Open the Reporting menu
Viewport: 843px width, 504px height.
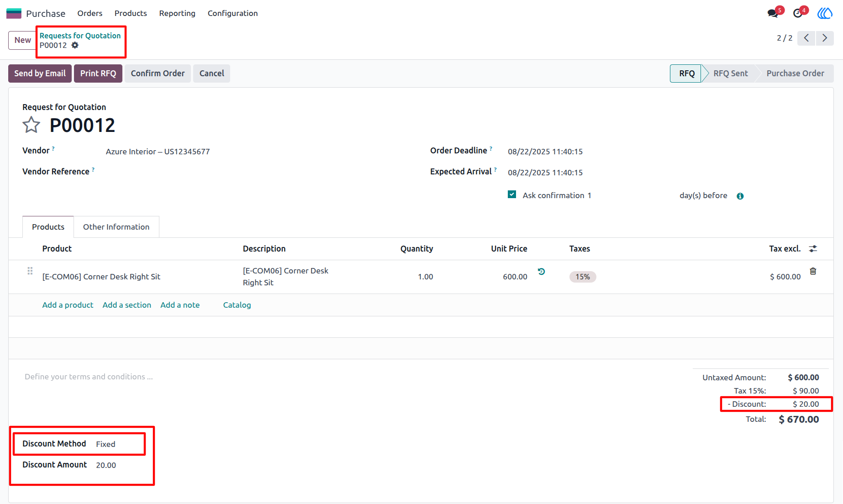(177, 13)
